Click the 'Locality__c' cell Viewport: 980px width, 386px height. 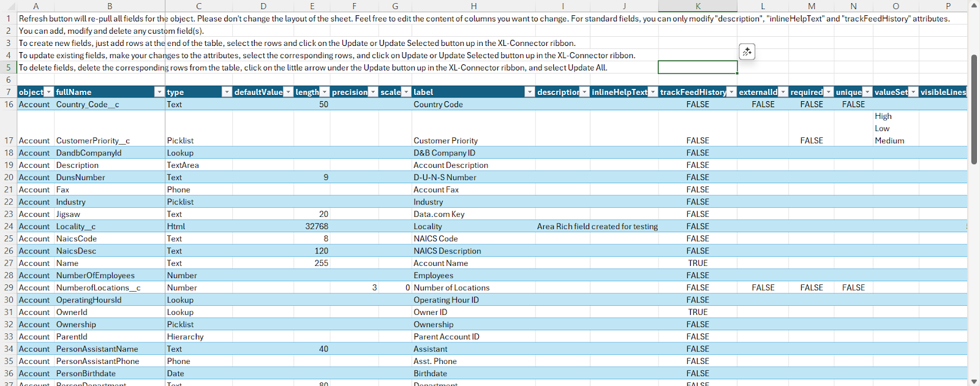click(x=110, y=226)
